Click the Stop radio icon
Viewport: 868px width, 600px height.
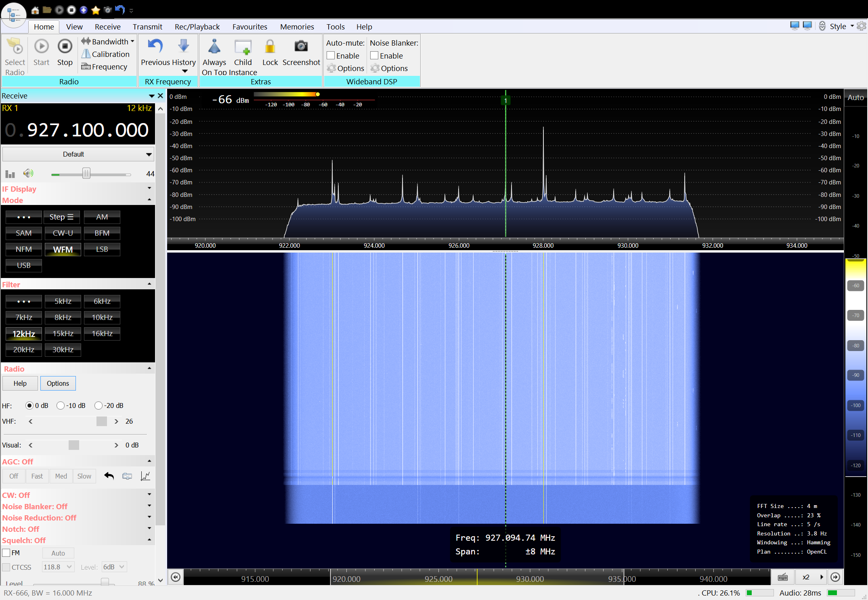click(65, 47)
